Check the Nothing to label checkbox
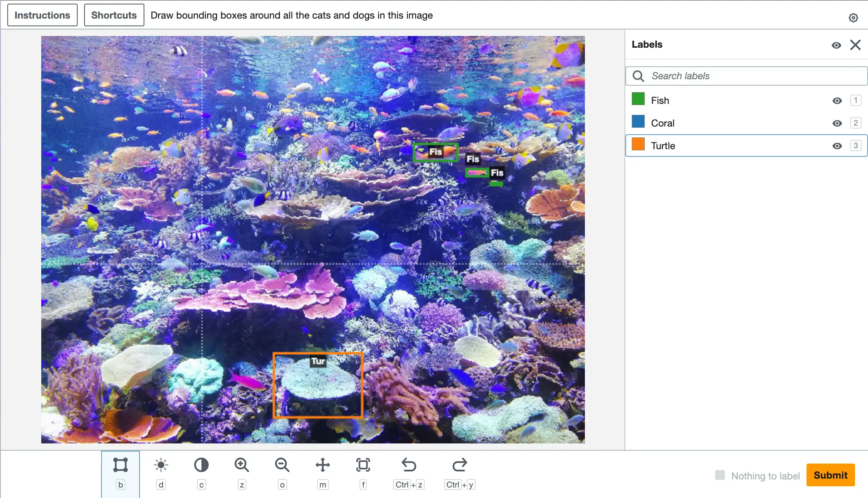The height and width of the screenshot is (498, 868). pos(720,475)
